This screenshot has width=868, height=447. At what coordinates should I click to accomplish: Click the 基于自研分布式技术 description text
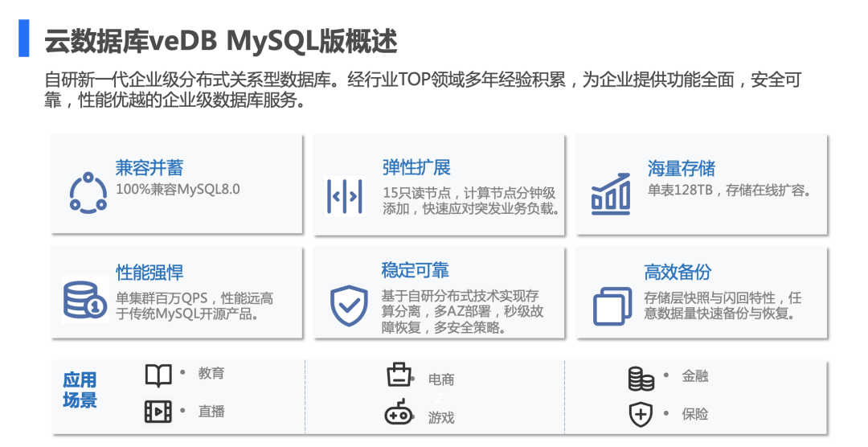coord(462,311)
